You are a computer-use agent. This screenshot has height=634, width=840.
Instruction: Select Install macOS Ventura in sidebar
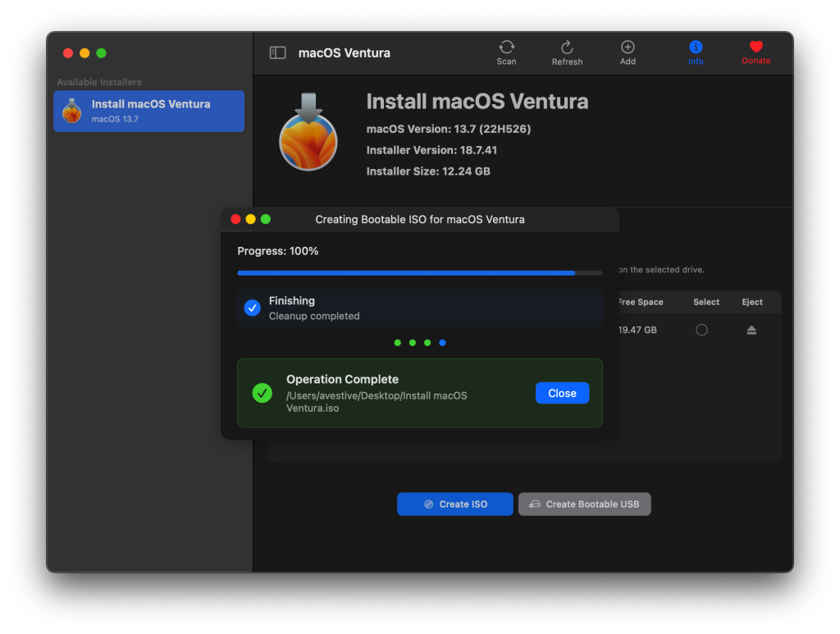(x=149, y=111)
